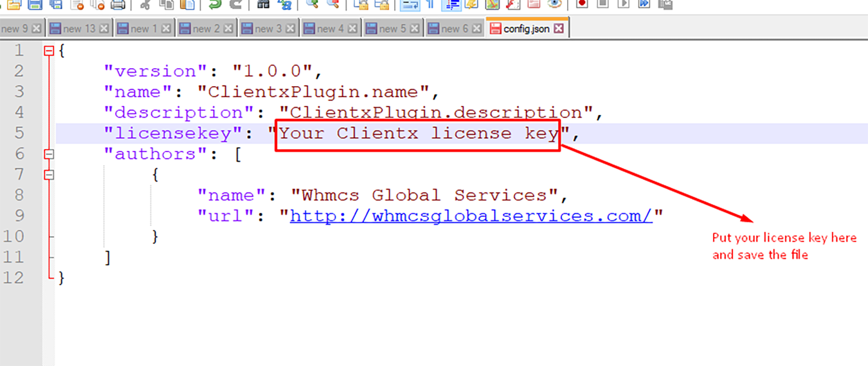
Task: Click the "1.0.0" version value
Action: (x=273, y=72)
